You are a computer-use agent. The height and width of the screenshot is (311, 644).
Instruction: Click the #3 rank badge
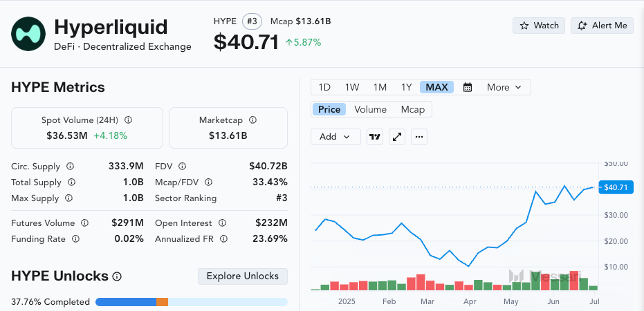252,21
